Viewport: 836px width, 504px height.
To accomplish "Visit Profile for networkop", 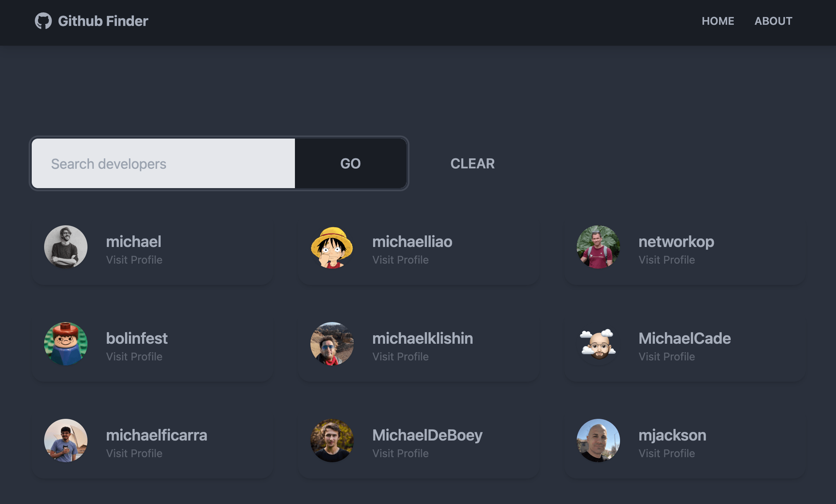I will point(666,260).
